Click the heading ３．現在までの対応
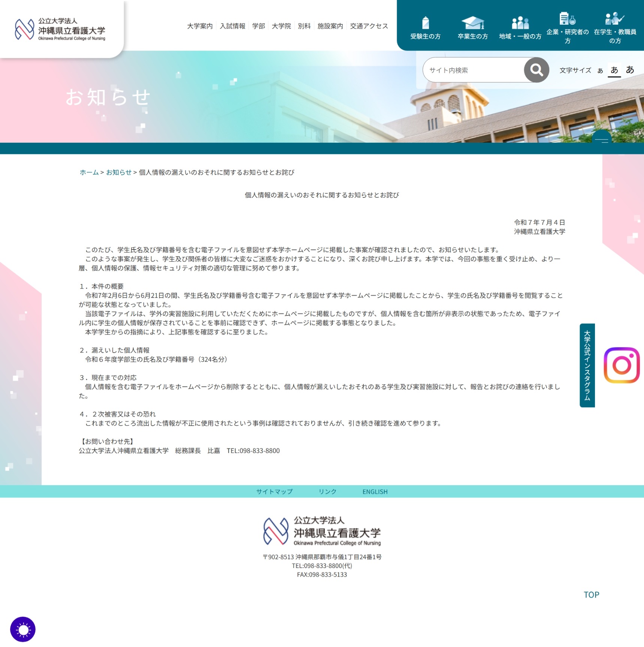Viewport: 644px width, 647px height. pyautogui.click(x=108, y=378)
